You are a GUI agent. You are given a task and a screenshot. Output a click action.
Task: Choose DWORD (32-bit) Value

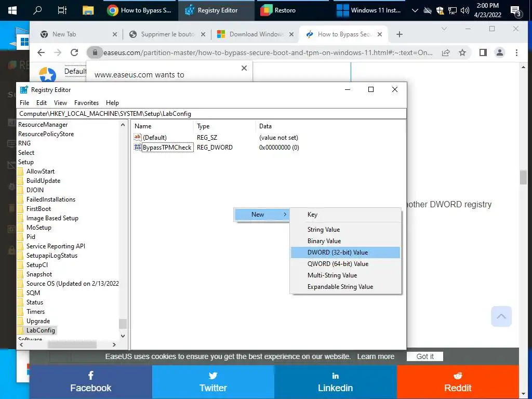345,252
